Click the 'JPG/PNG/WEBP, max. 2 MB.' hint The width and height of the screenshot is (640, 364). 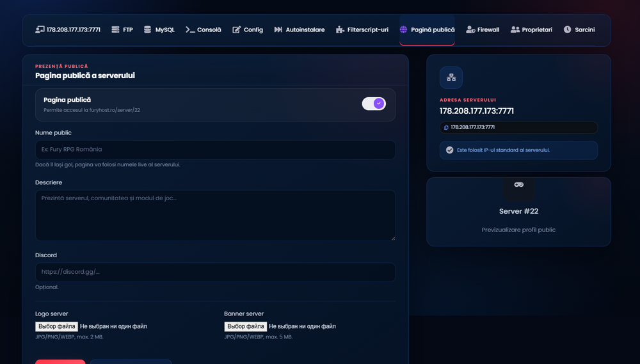[69, 337]
